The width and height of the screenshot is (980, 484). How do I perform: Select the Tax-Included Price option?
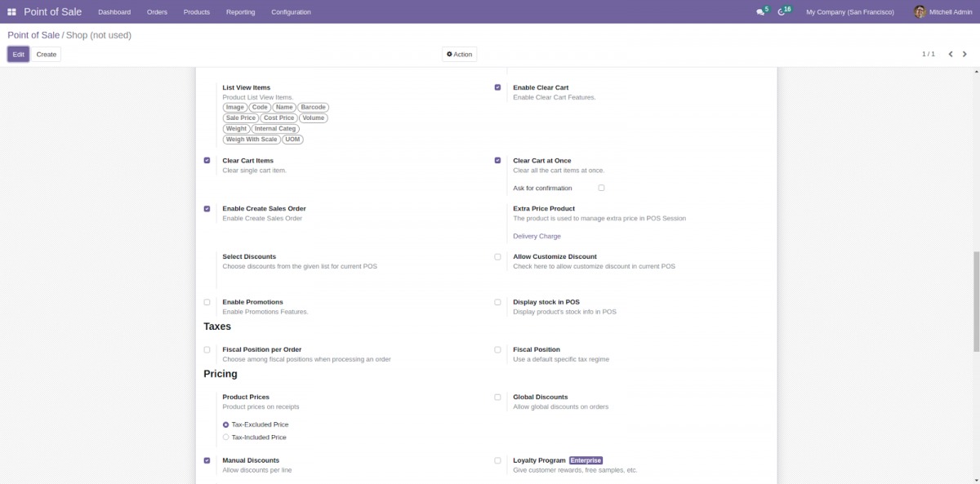click(226, 437)
